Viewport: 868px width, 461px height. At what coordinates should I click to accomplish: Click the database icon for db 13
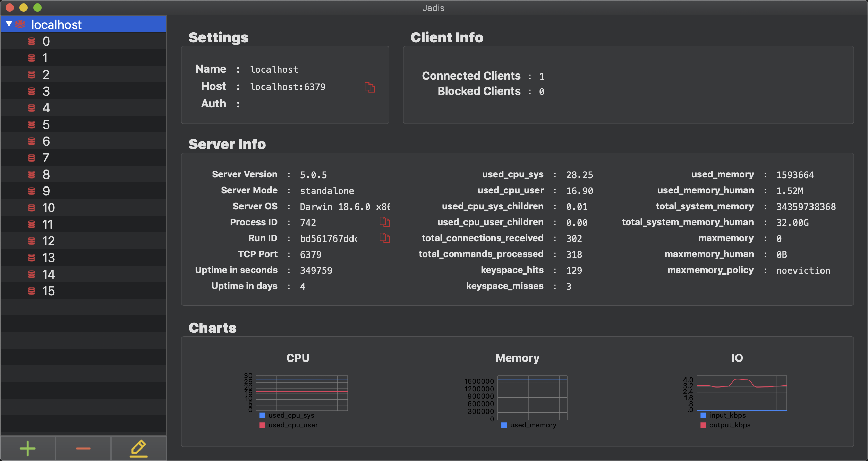32,258
